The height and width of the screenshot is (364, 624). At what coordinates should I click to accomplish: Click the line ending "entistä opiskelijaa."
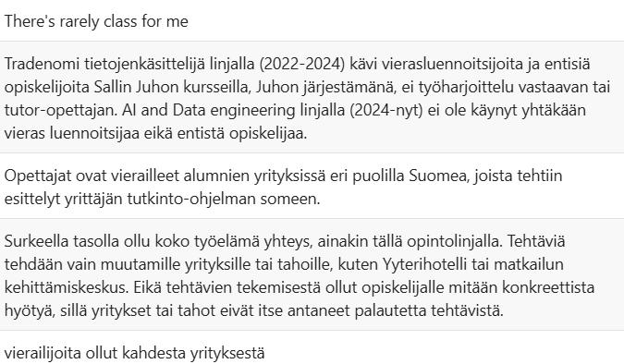click(156, 133)
